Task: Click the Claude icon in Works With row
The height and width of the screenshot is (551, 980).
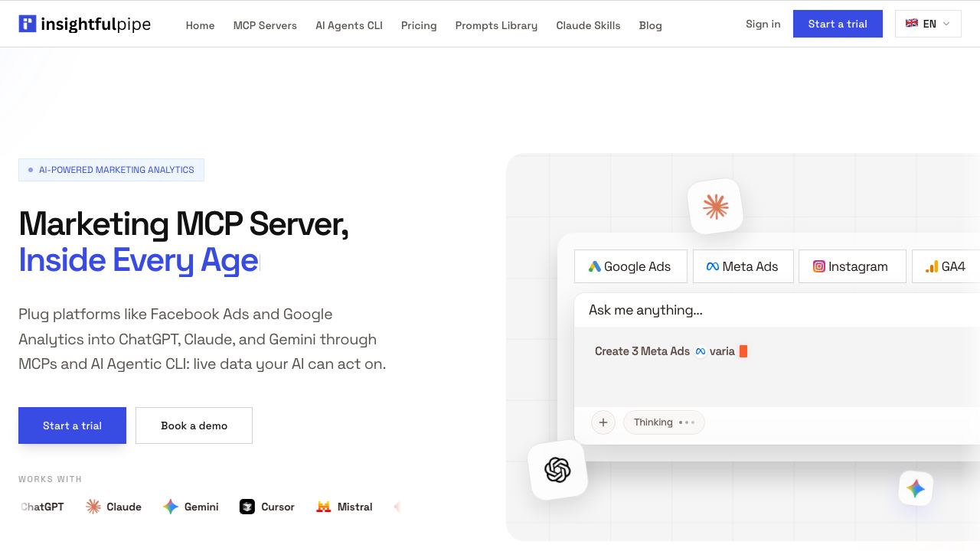Action: [x=93, y=507]
